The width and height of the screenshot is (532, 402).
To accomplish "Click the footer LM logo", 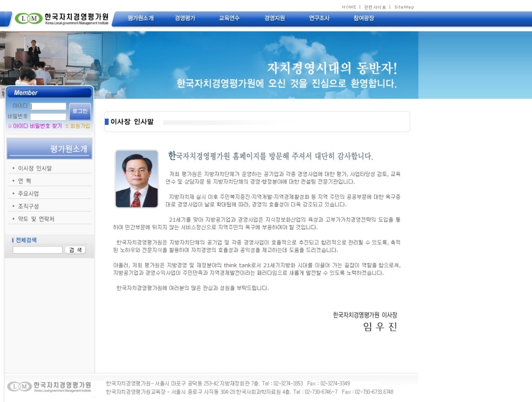I will [19, 387].
